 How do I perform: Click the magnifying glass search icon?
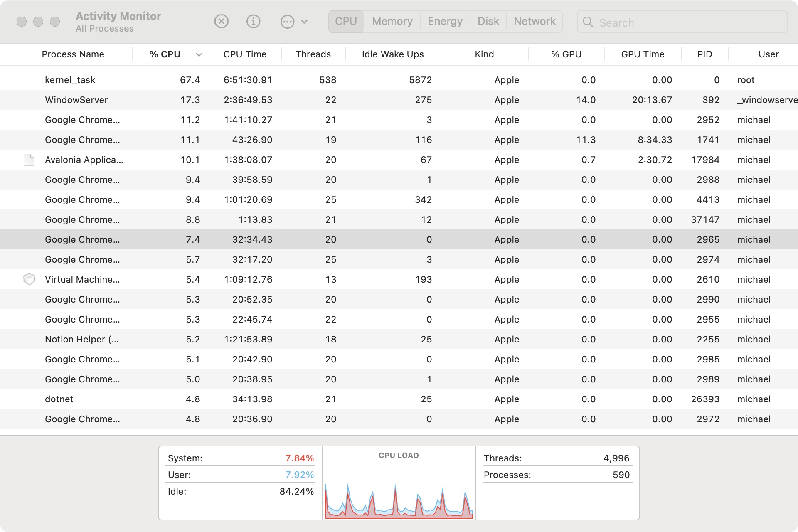click(x=588, y=22)
